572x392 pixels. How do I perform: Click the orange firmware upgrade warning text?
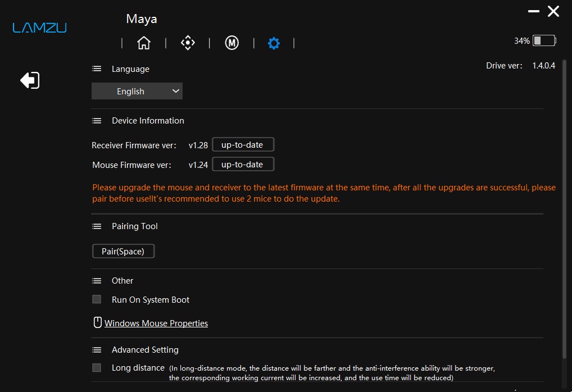(324, 193)
